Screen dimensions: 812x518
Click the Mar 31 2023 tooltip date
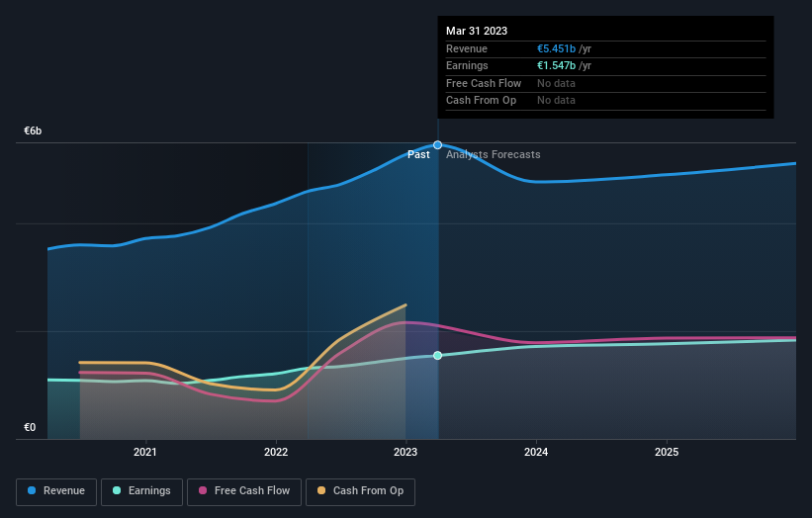[x=477, y=31]
